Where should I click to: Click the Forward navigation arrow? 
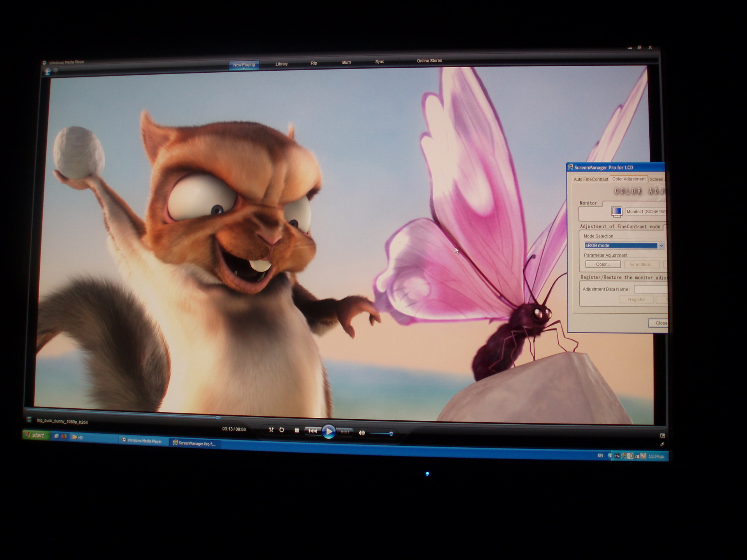point(56,71)
